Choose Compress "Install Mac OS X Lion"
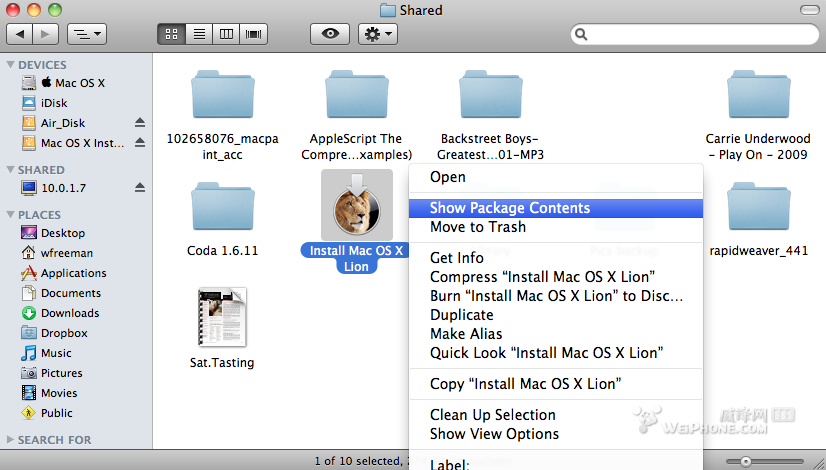The width and height of the screenshot is (826, 470). [x=556, y=277]
